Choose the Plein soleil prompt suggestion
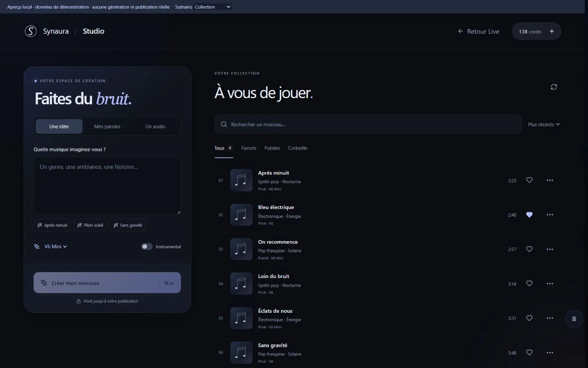Image resolution: width=588 pixels, height=368 pixels. click(90, 225)
